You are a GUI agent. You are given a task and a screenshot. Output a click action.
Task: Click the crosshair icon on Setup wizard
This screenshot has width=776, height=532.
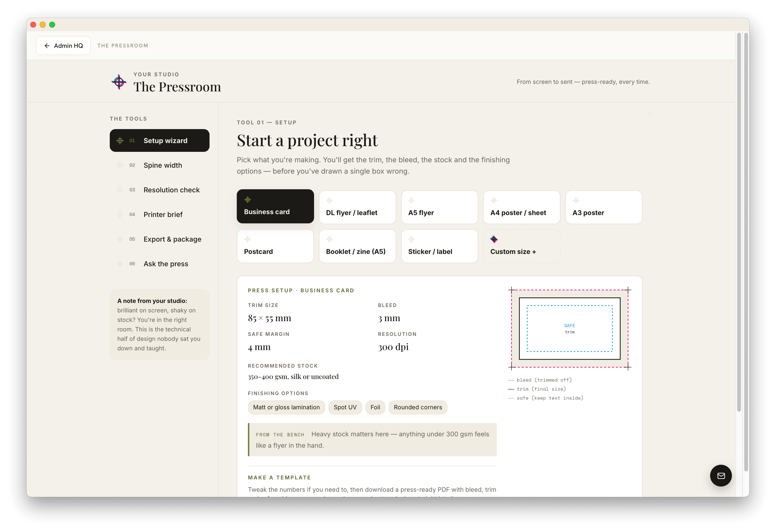click(x=120, y=140)
